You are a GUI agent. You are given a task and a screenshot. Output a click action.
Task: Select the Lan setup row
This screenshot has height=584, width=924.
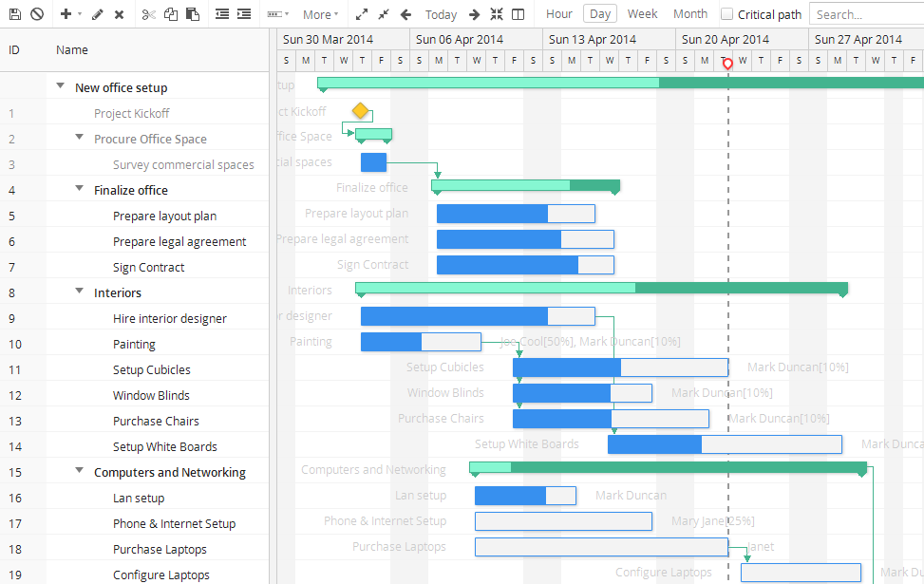pyautogui.click(x=134, y=498)
